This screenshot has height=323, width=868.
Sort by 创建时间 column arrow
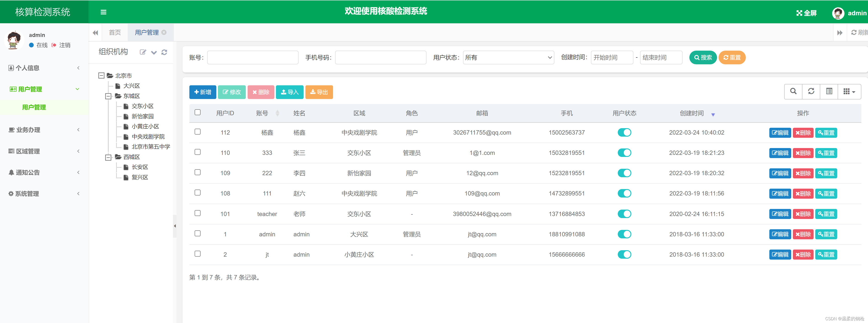coord(713,115)
